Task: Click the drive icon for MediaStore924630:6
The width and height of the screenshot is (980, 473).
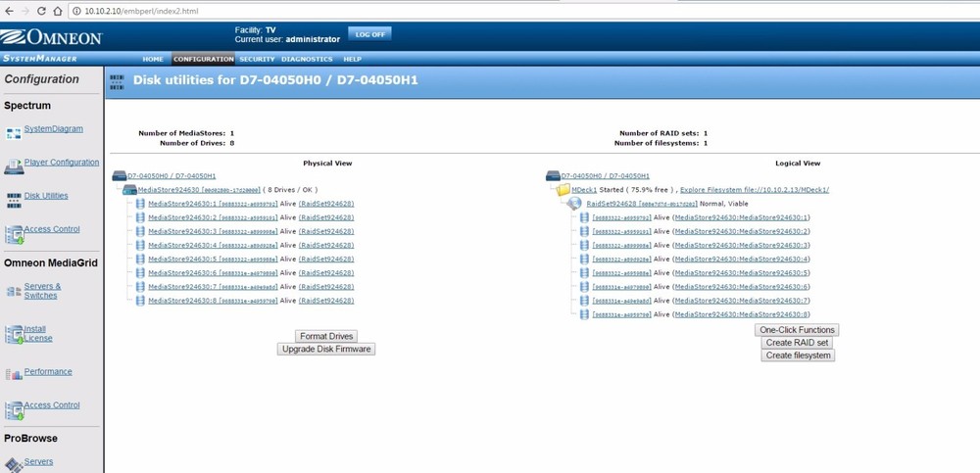Action: pos(140,273)
